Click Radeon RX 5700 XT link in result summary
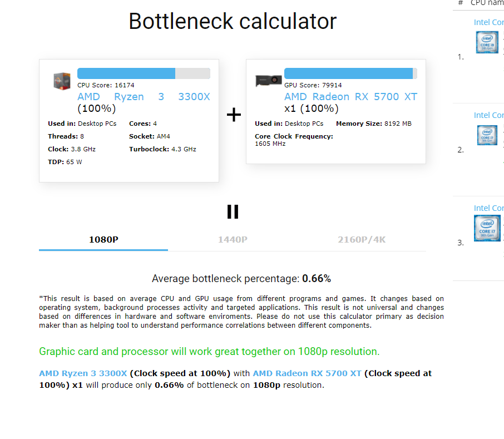This screenshot has width=504, height=439. coord(307,373)
